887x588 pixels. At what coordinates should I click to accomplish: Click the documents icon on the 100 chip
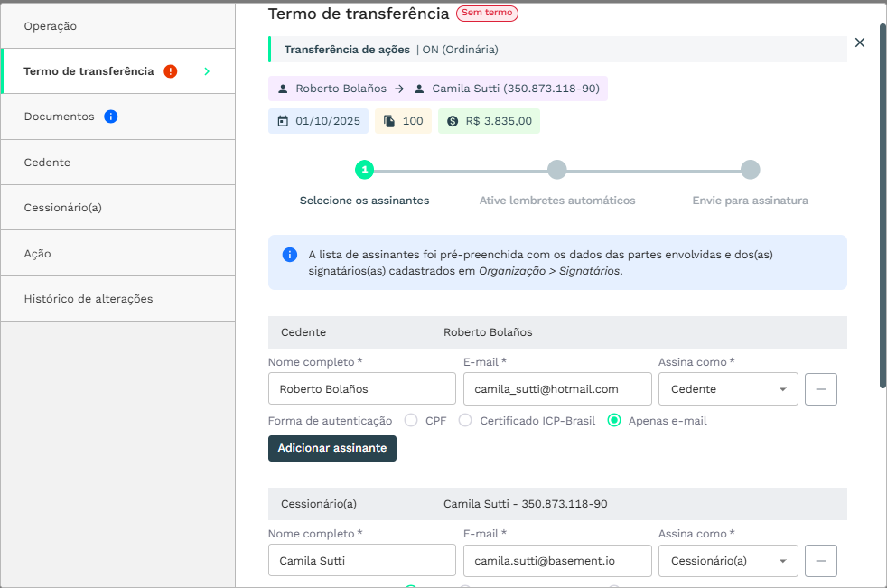pos(389,121)
